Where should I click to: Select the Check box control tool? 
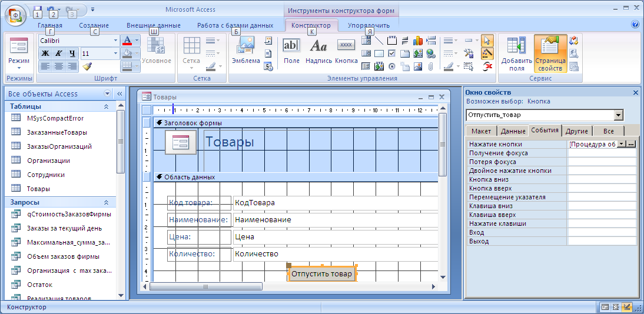[392, 54]
